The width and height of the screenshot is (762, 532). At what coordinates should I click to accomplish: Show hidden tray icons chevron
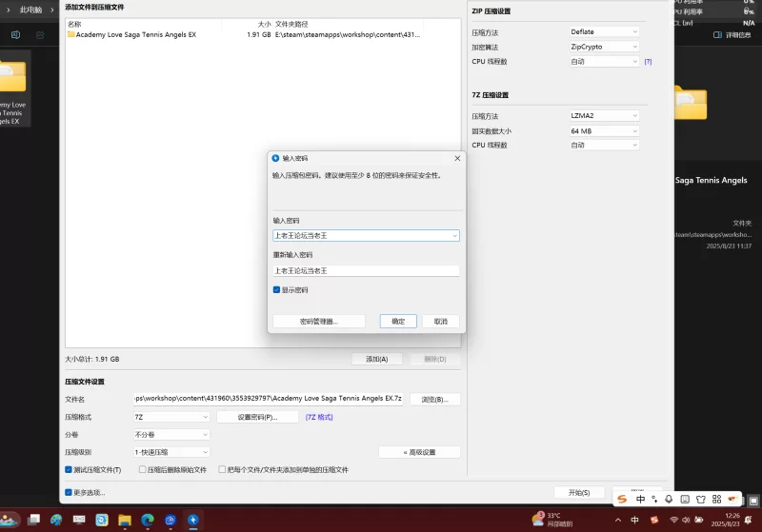point(617,520)
